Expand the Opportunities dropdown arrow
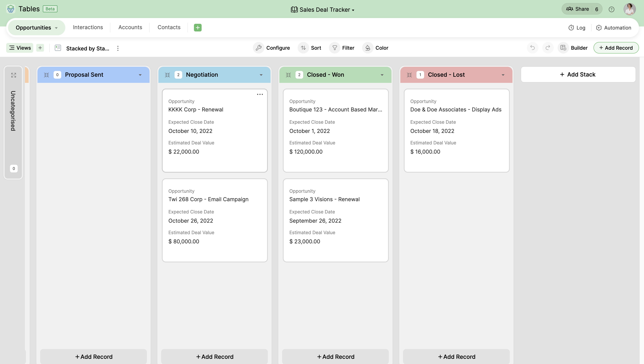The image size is (644, 364). 57,27
